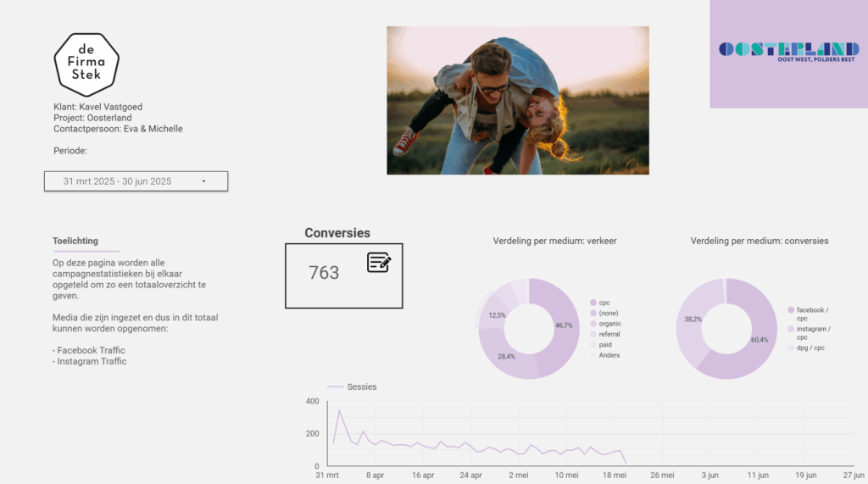The height and width of the screenshot is (484, 868).
Task: Click the '18 mei' axis label
Action: [x=615, y=476]
